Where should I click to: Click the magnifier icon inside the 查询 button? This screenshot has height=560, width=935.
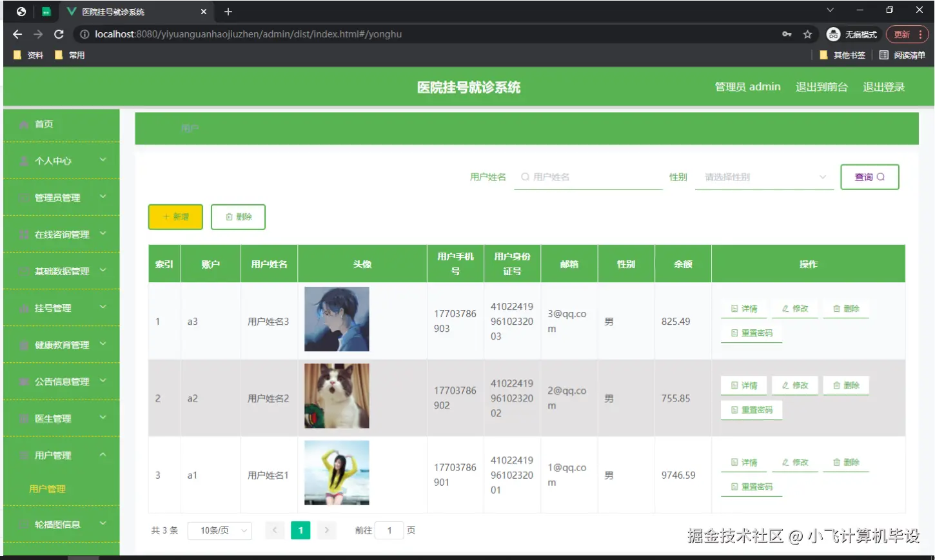881,177
